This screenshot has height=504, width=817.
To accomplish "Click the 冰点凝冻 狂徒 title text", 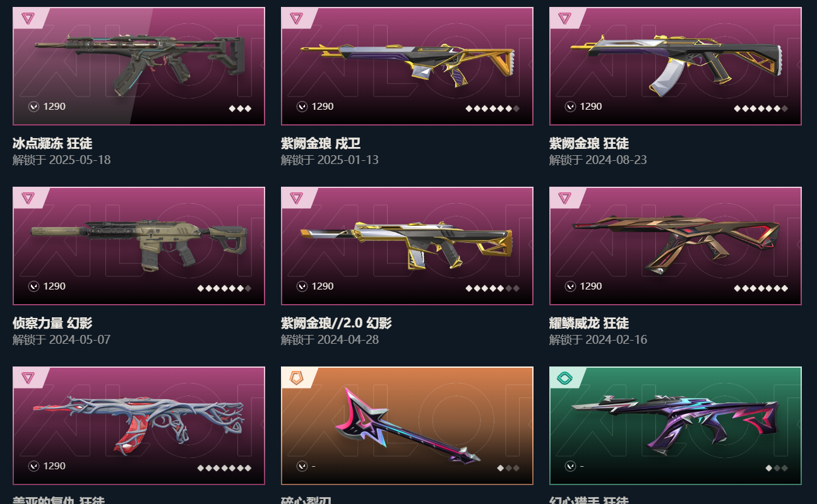I will (52, 144).
